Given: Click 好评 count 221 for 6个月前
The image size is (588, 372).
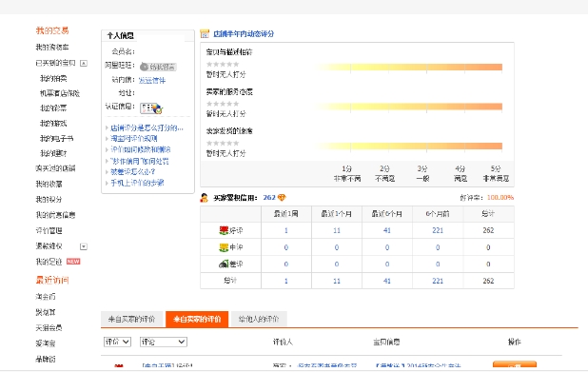Looking at the screenshot, I should click(438, 230).
